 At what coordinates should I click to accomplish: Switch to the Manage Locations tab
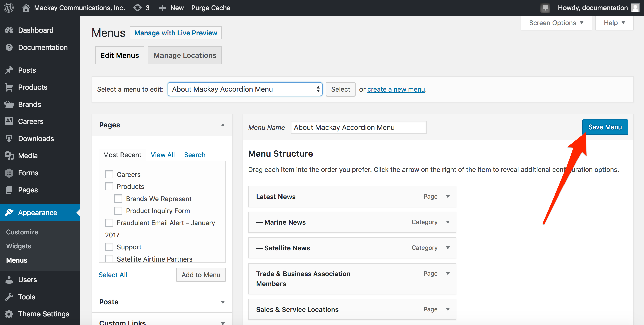coord(185,55)
